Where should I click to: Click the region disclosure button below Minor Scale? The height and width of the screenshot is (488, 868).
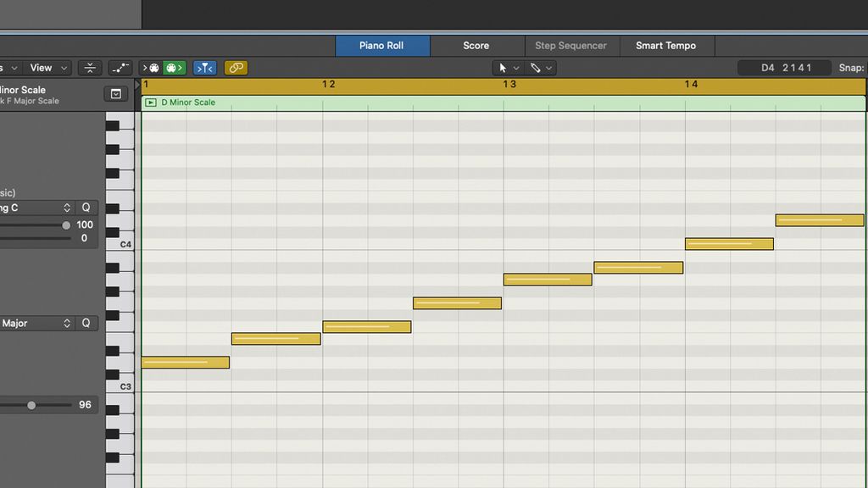[x=116, y=91]
